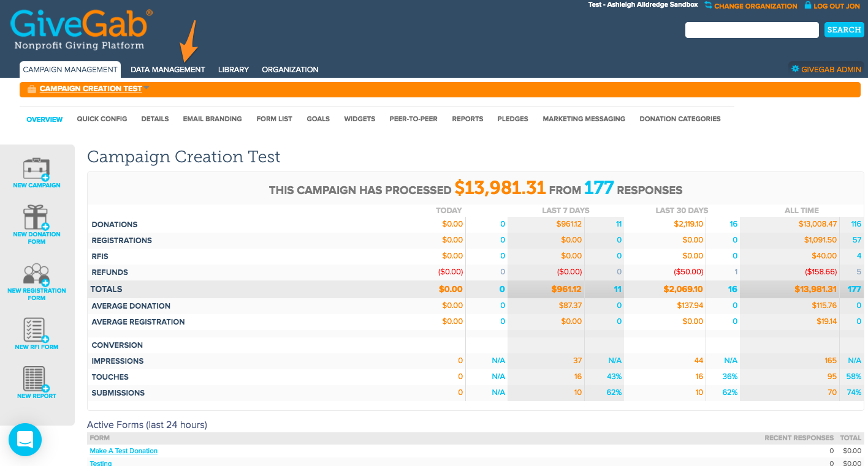Click the All Time touches count 95

tap(832, 377)
